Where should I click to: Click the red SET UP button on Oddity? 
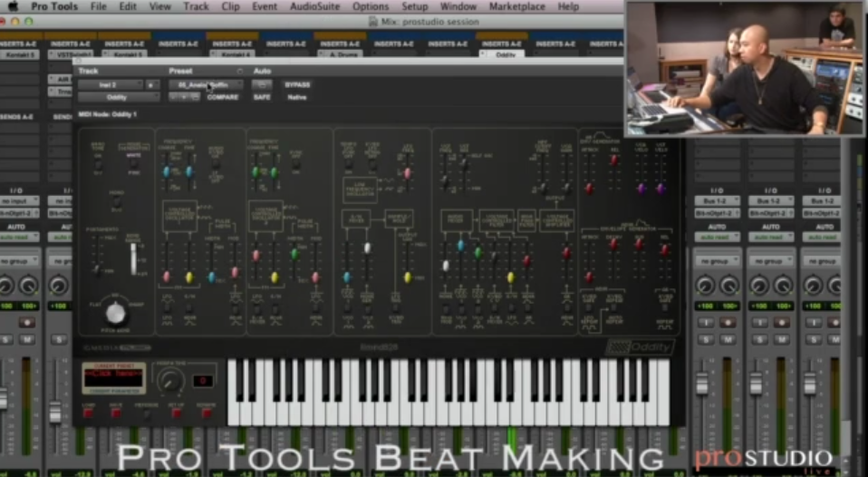pyautogui.click(x=176, y=414)
